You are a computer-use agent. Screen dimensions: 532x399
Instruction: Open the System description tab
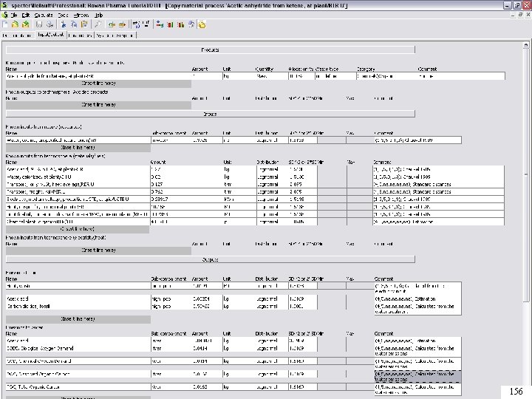pos(115,35)
